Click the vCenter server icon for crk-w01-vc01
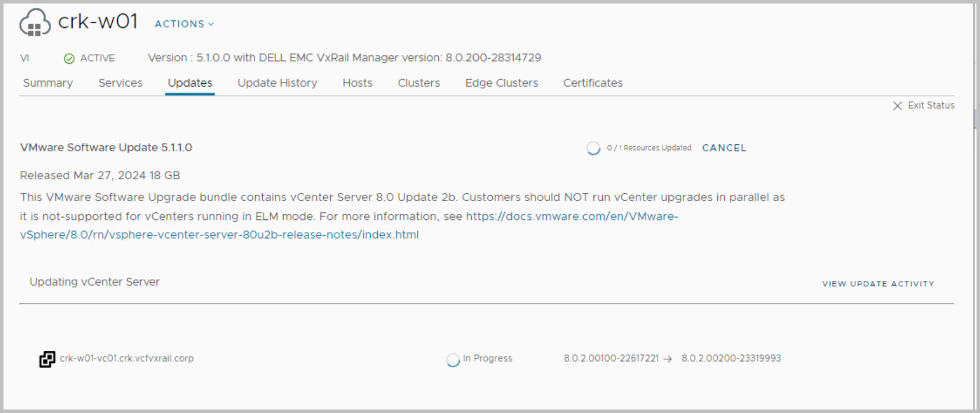 (x=47, y=359)
